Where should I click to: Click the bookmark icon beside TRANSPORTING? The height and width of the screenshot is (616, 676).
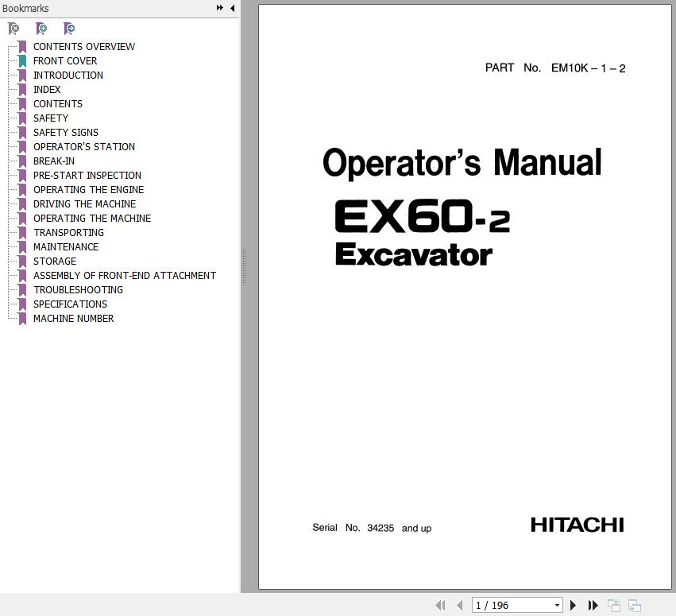tap(22, 233)
